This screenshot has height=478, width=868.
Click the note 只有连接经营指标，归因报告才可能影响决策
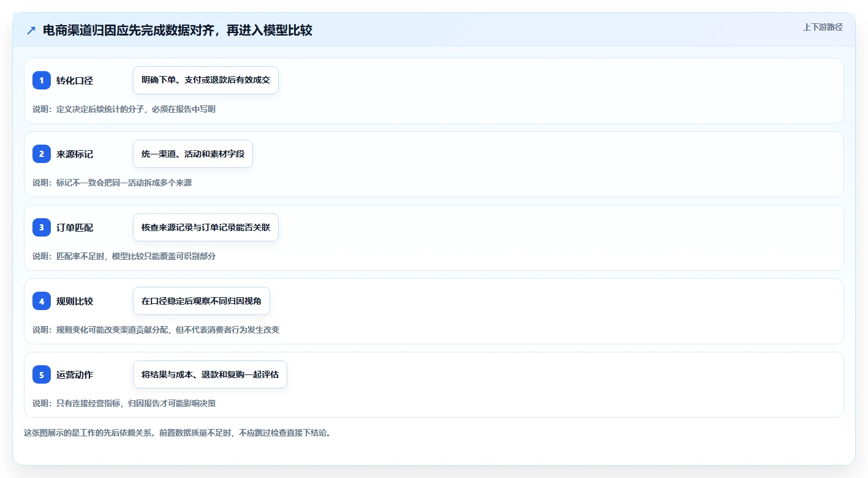pos(136,403)
